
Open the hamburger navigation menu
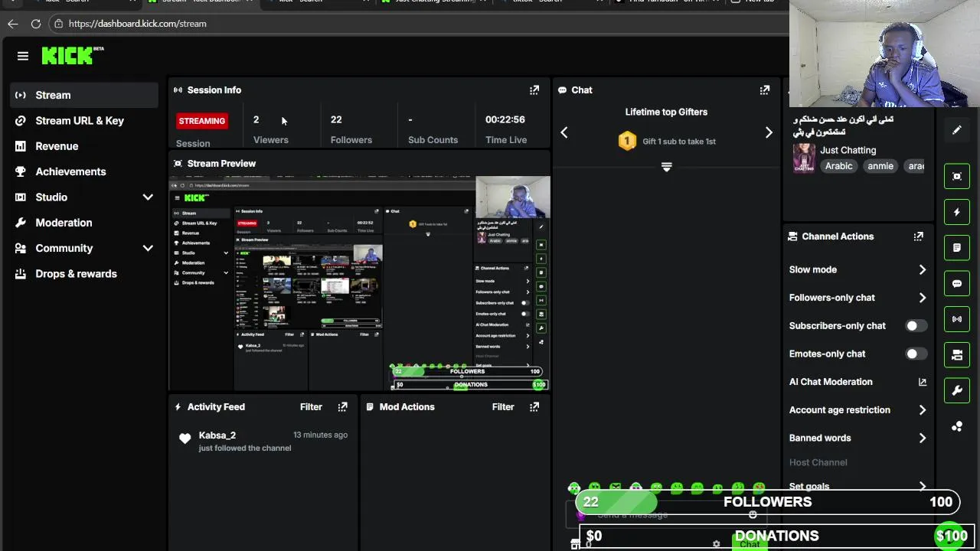tap(23, 56)
